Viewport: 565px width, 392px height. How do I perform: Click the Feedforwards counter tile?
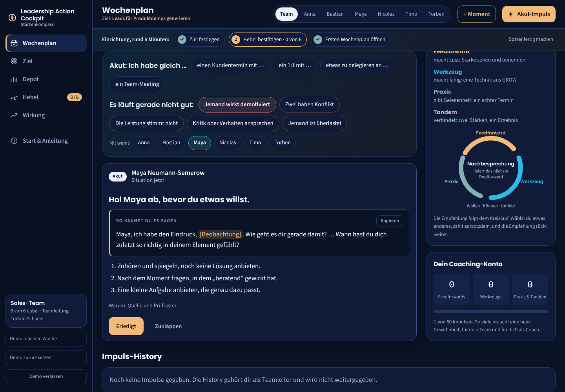452,289
